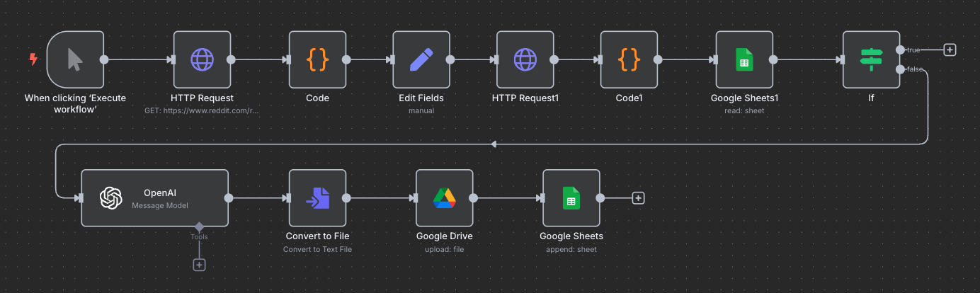Click the red lightning trigger icon

point(33,59)
